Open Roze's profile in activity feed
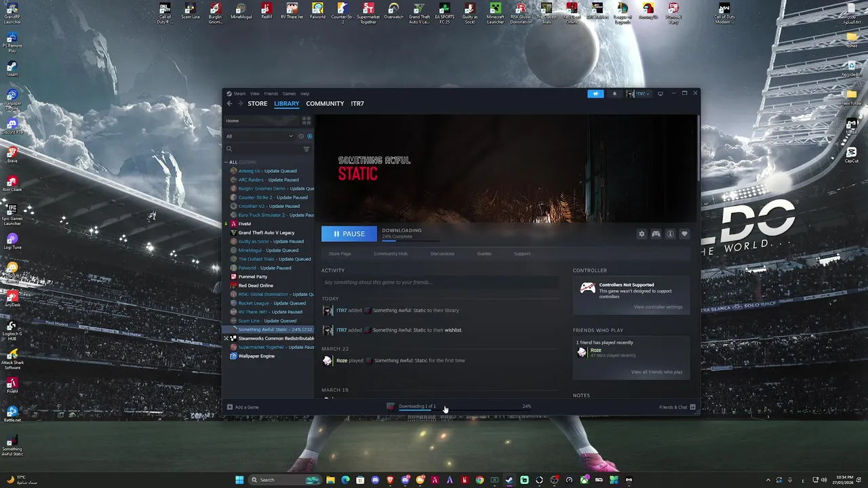The image size is (868, 488). pos(342,361)
